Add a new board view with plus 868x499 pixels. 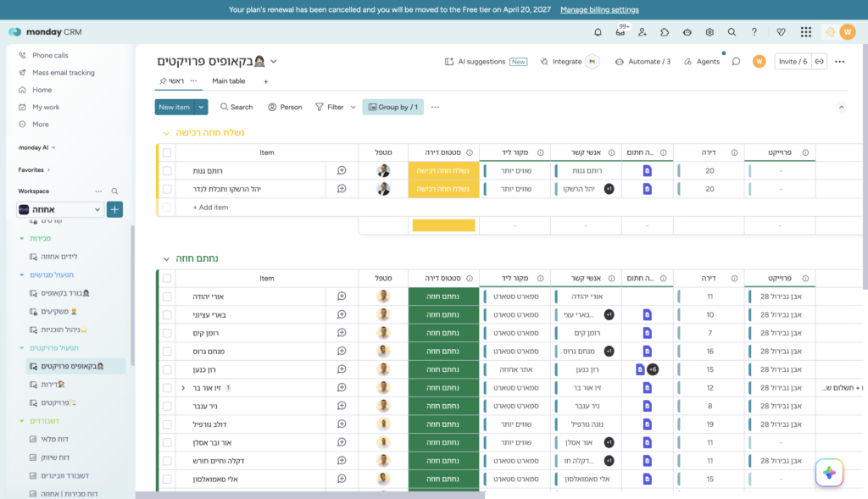pyautogui.click(x=265, y=81)
